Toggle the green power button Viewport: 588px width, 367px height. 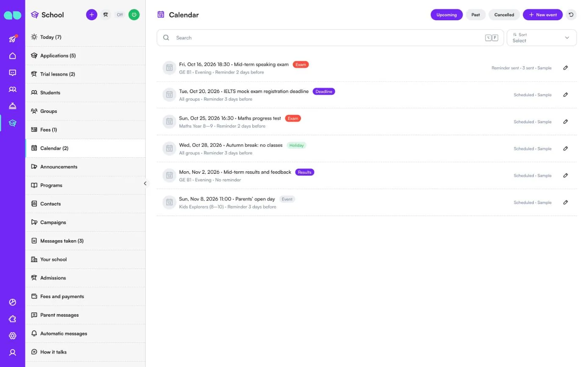134,15
